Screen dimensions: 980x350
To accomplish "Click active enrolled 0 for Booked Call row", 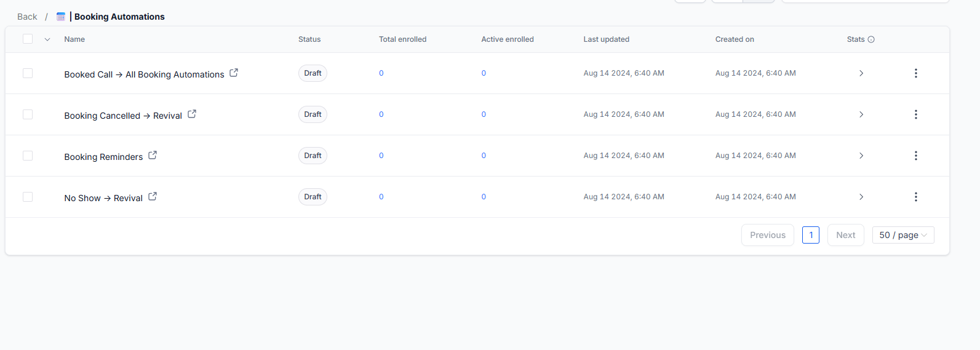I will tap(484, 73).
